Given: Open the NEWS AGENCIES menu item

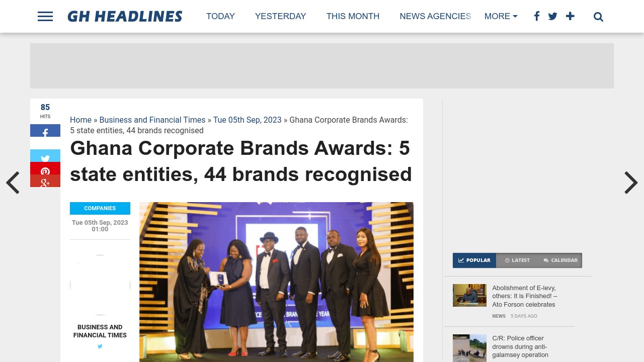Looking at the screenshot, I should (435, 16).
